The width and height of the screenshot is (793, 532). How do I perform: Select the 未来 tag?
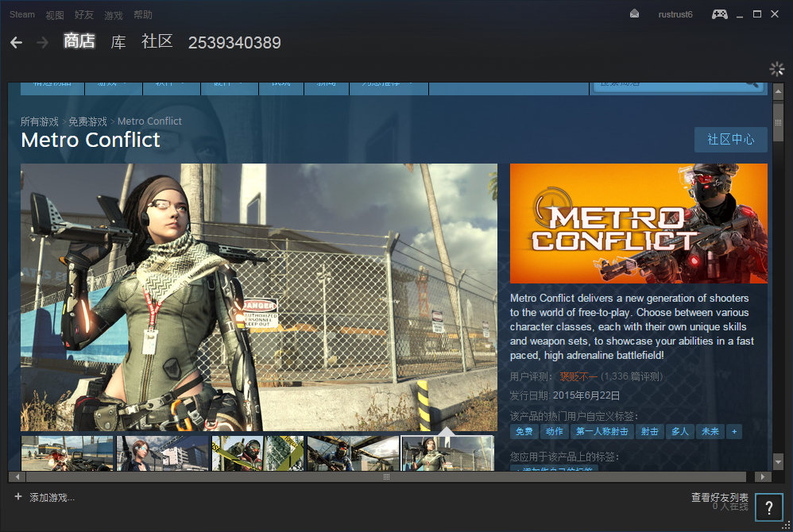[x=710, y=431]
